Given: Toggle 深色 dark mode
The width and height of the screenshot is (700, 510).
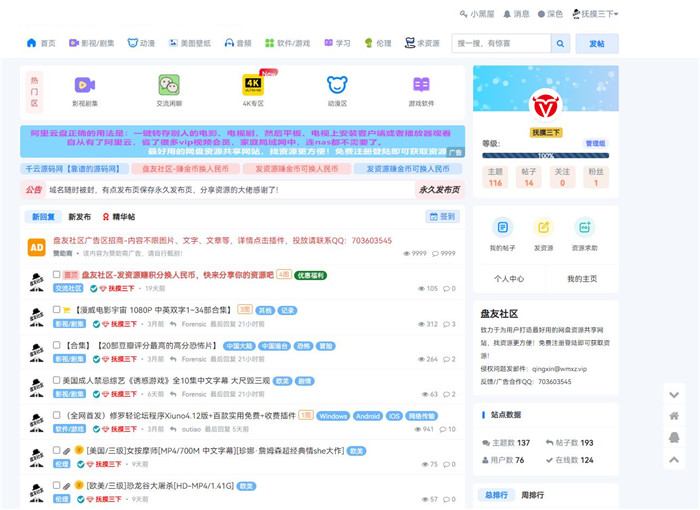Looking at the screenshot, I should 550,14.
